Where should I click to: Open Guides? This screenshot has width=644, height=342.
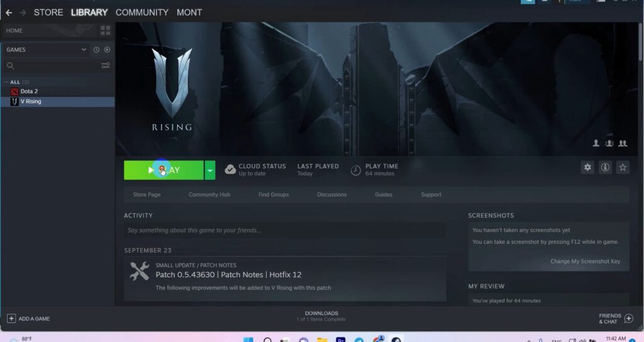(384, 195)
